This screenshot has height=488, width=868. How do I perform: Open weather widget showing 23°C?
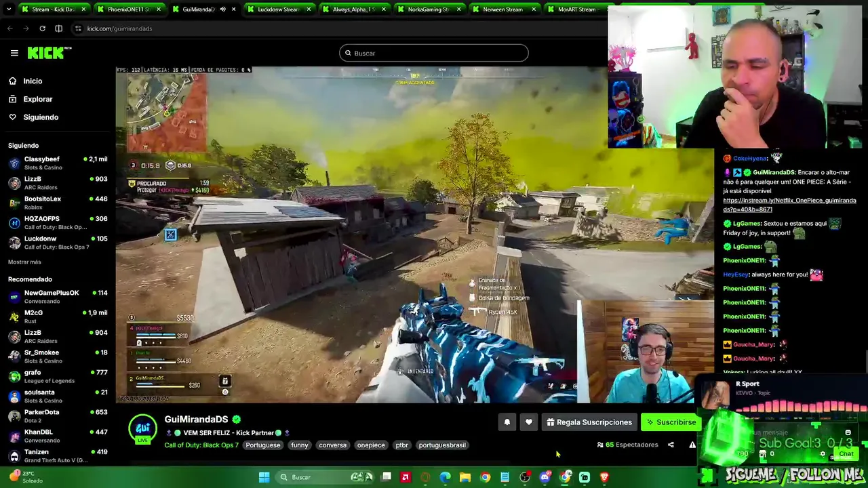(x=27, y=477)
